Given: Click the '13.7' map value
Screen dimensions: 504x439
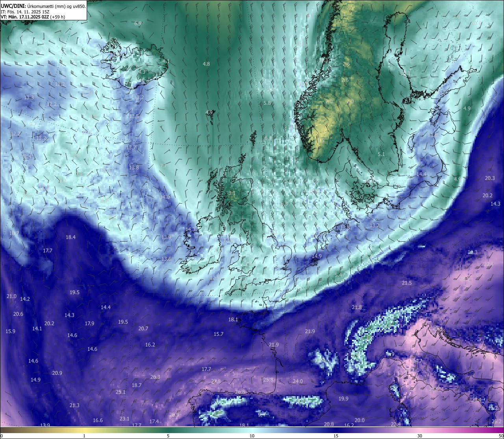Looking at the screenshot, I should point(131,148).
